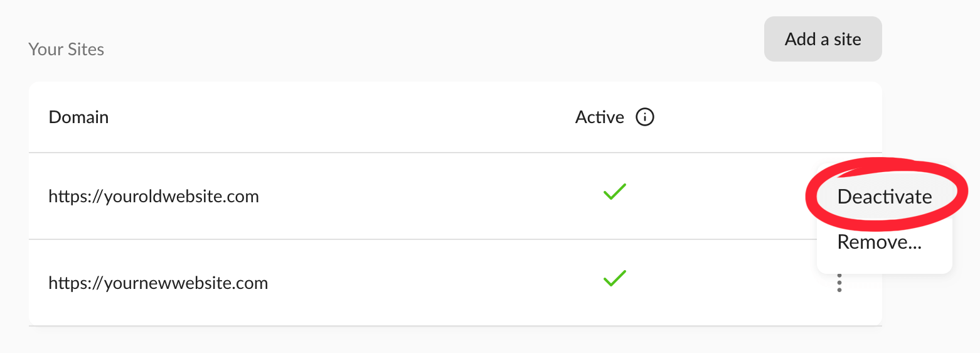980x353 pixels.
Task: Click the Domain column header
Action: click(x=78, y=117)
